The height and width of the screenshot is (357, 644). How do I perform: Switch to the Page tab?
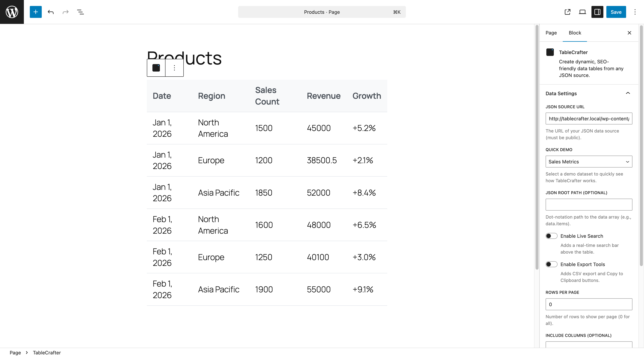coord(551,33)
